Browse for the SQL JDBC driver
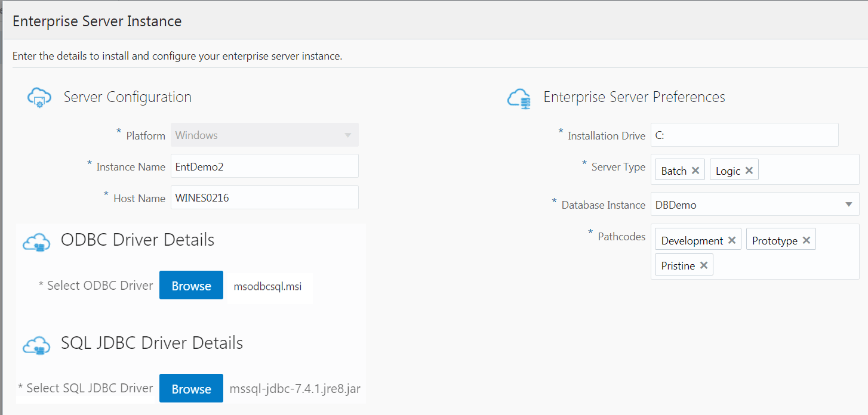Screen dimensions: 868x415 click(191, 388)
